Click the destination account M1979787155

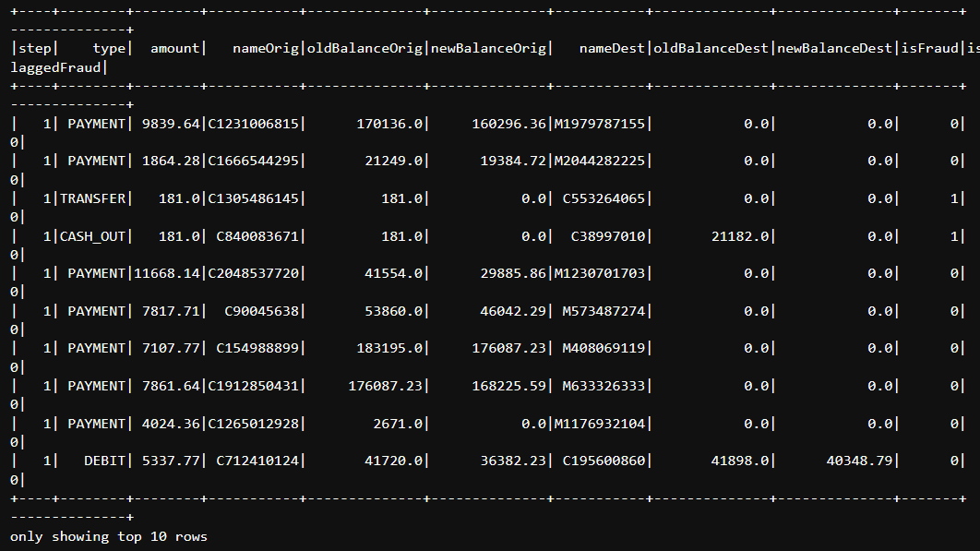point(602,123)
